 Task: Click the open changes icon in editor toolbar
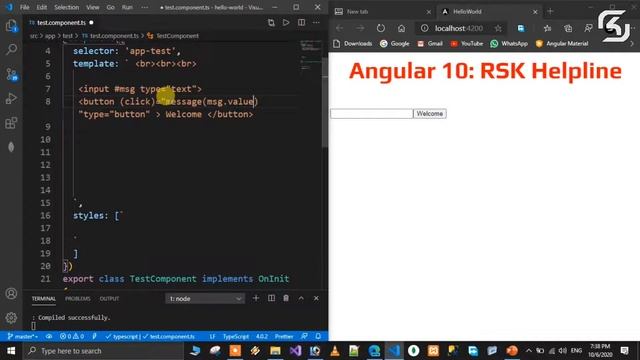pos(271,23)
